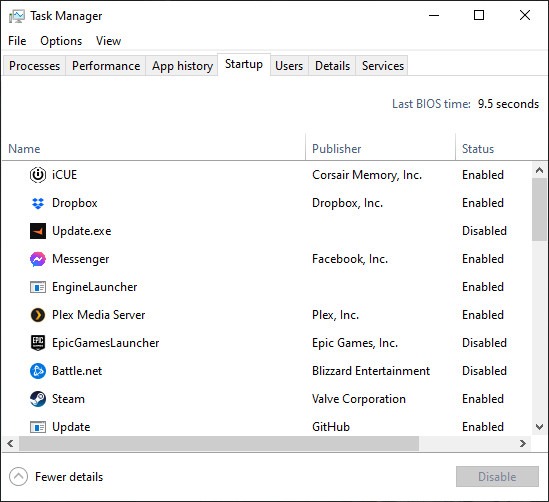The image size is (549, 502).
Task: Select the EpicGamesLauncher entry name
Action: coord(105,343)
